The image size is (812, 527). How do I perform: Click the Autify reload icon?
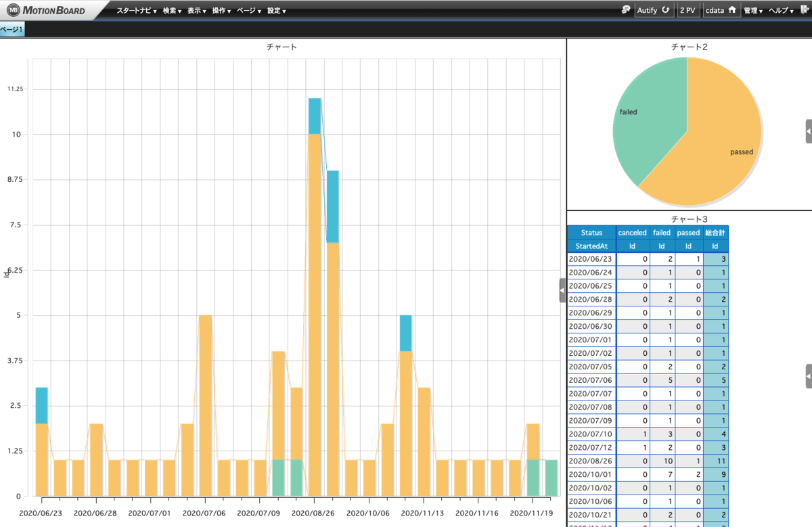pos(665,10)
